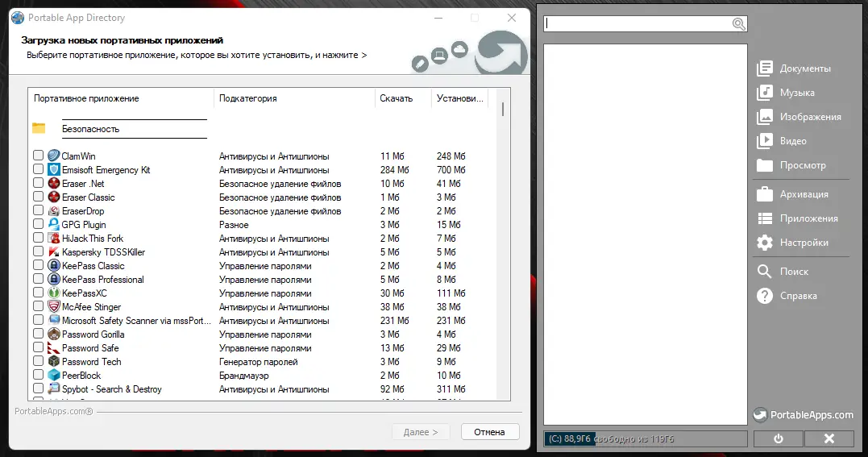The image size is (868, 457).
Task: Click the Emsisoft Emergency Kit shield icon
Action: point(54,169)
